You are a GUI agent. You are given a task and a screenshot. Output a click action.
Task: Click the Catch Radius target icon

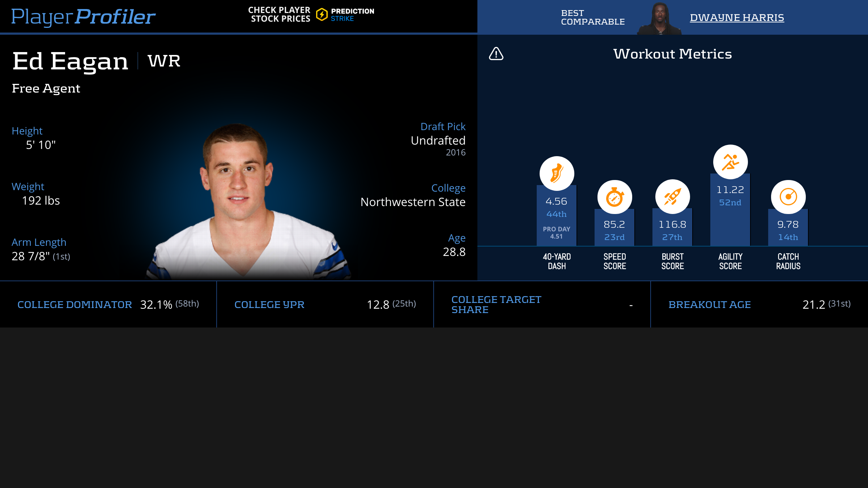788,197
